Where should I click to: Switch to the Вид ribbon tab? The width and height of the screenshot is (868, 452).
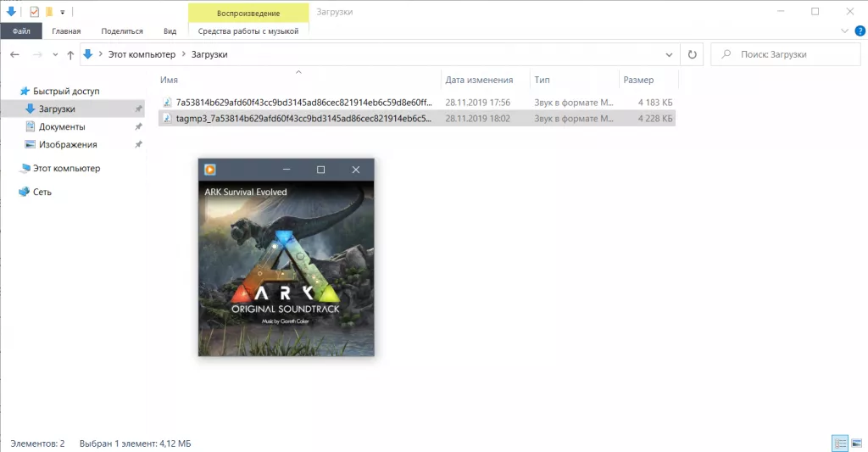coord(170,31)
